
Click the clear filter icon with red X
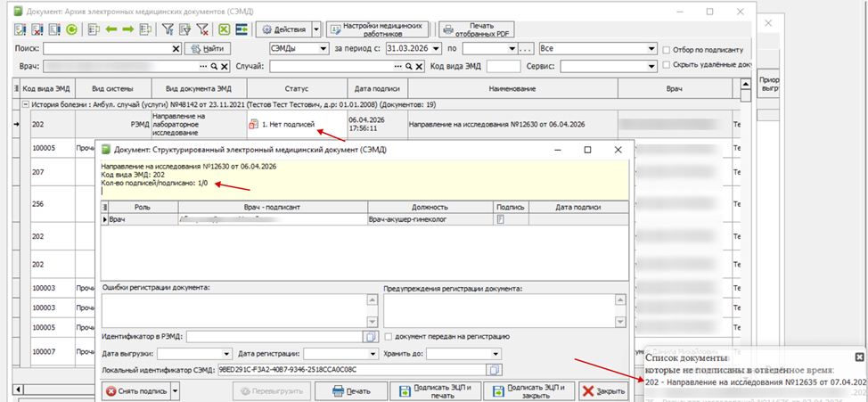pyautogui.click(x=202, y=29)
